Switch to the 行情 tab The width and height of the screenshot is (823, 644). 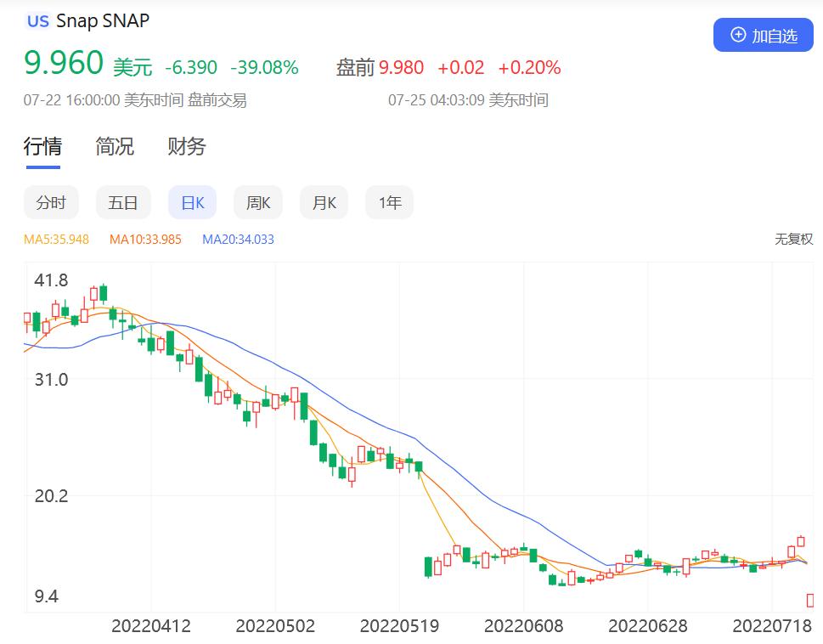(42, 146)
